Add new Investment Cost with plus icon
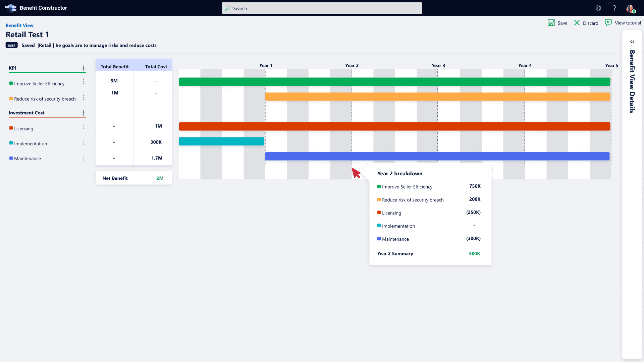This screenshot has width=644, height=362. tap(84, 113)
